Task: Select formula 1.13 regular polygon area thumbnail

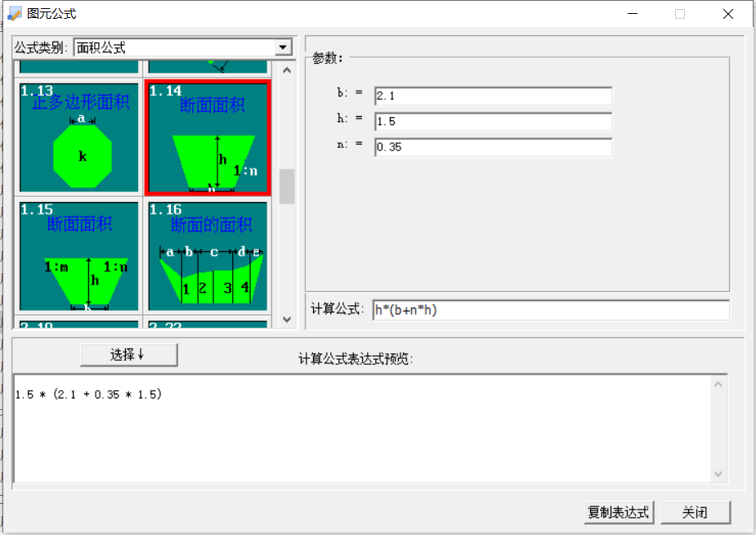Action: [78, 137]
